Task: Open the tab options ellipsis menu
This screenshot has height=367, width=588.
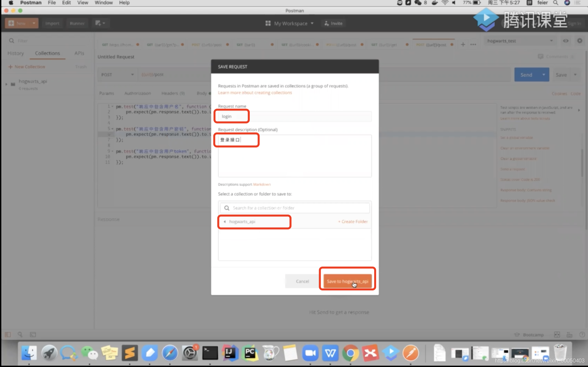Action: pyautogui.click(x=473, y=45)
